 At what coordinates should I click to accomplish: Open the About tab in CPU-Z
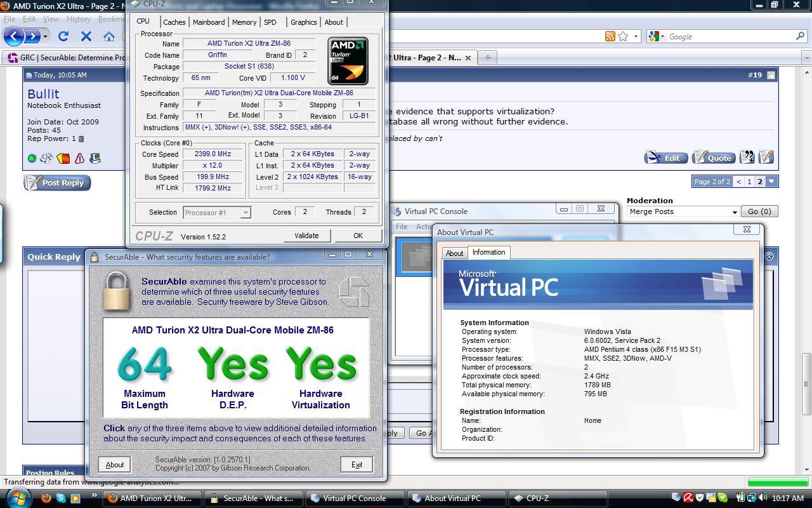tap(334, 22)
